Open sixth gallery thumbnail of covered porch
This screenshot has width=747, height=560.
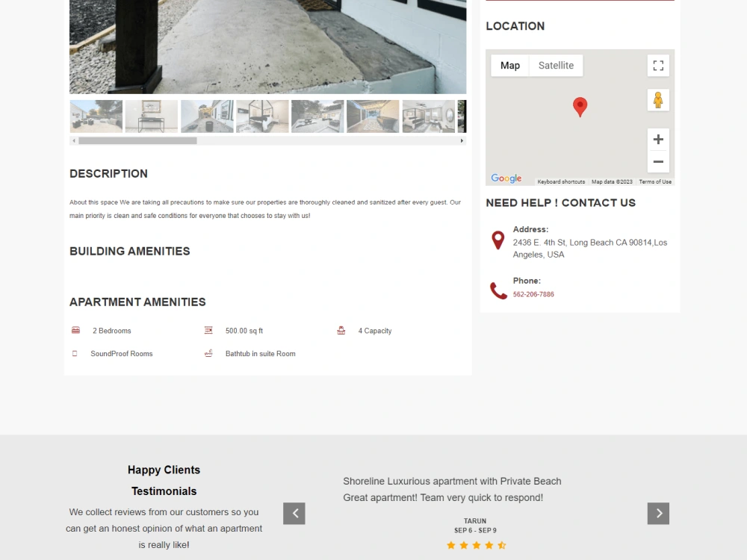[x=373, y=116]
